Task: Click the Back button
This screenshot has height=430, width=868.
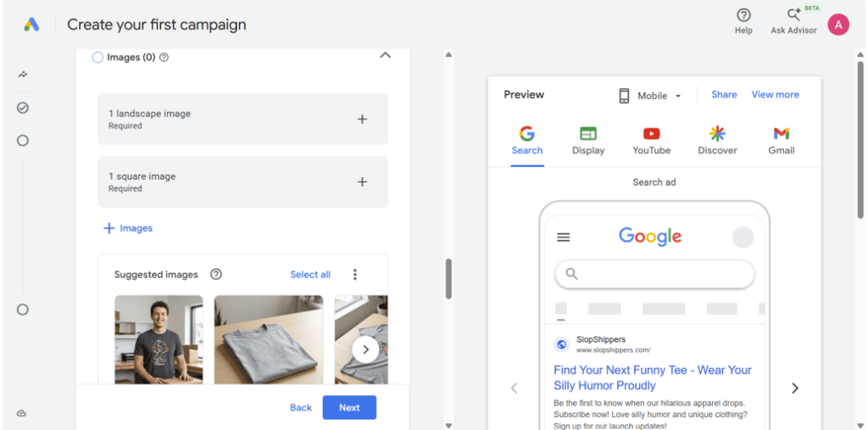Action: coord(301,407)
